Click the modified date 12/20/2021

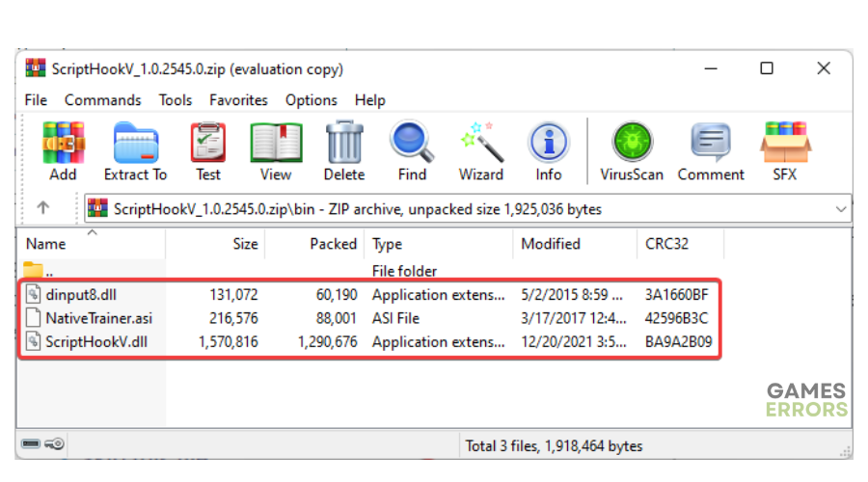point(574,341)
